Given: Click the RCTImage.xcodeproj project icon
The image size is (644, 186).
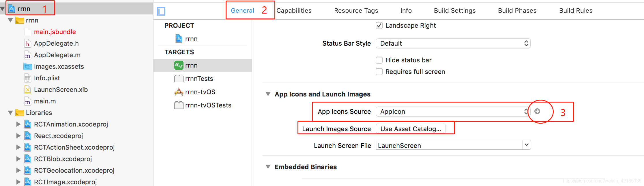Looking at the screenshot, I should 28,182.
